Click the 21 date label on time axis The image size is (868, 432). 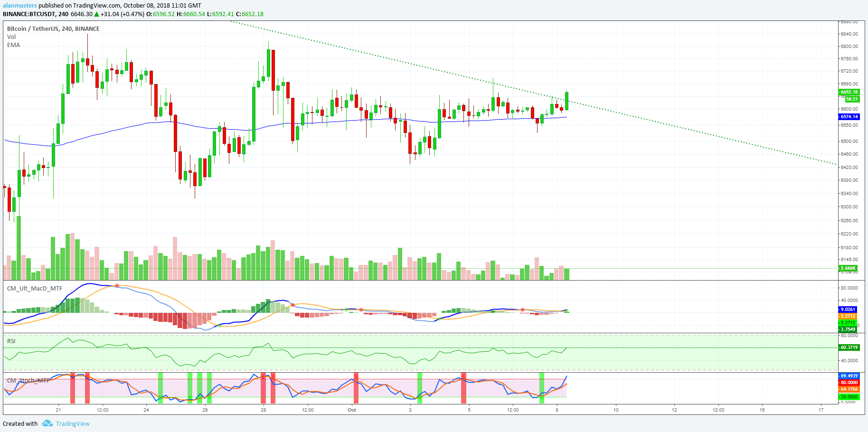point(58,410)
